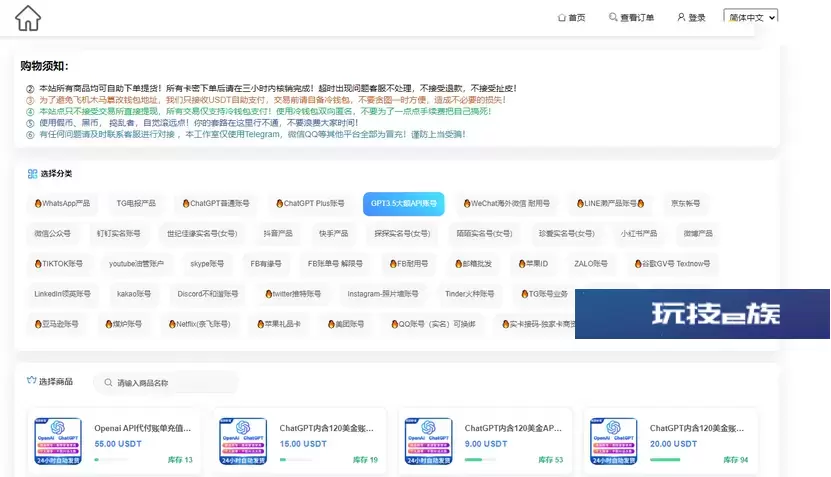Choose the 探探实名号(女号) category chip
Image resolution: width=831 pixels, height=477 pixels.
point(402,234)
